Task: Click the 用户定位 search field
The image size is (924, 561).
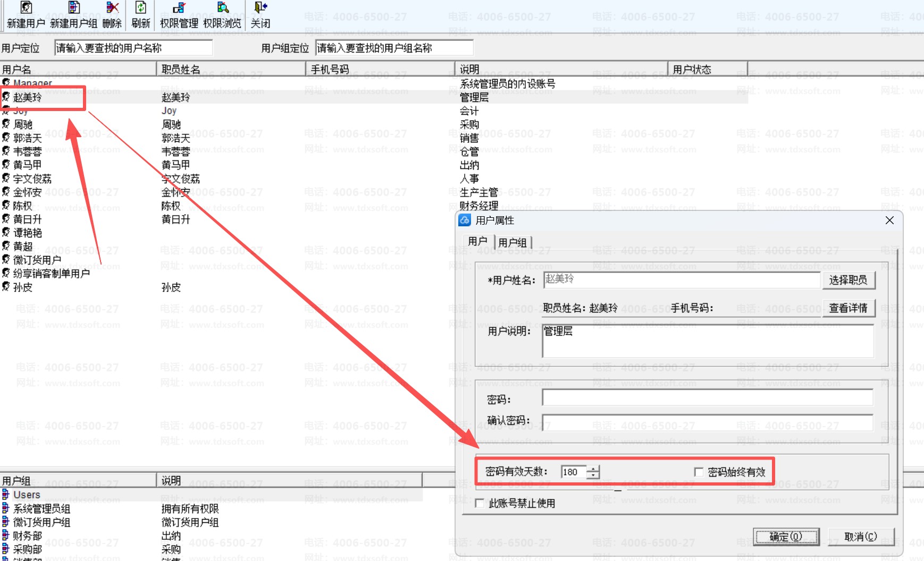Action: point(133,48)
